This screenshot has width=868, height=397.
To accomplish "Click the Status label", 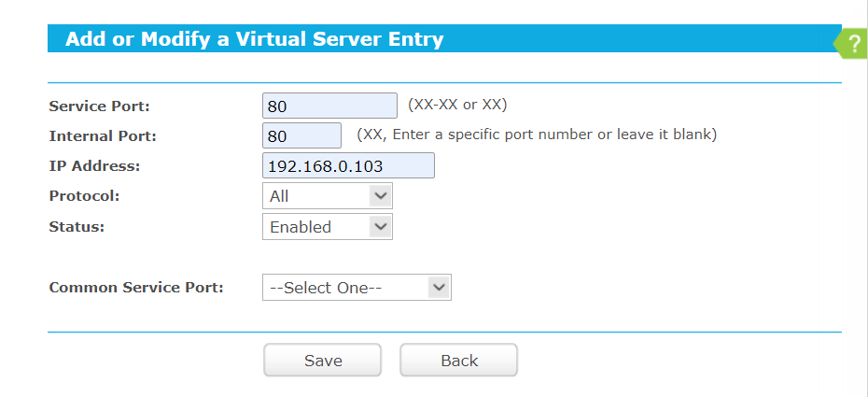I will pos(77,227).
